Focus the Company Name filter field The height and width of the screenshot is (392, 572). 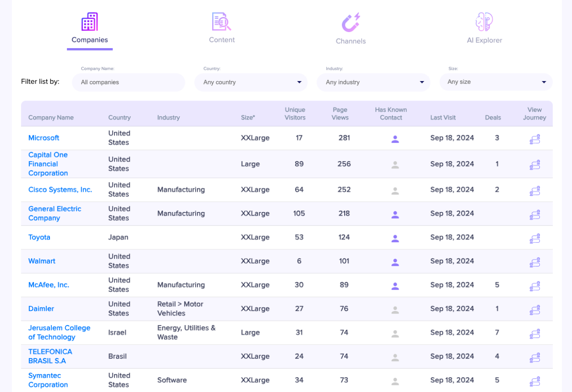pos(128,82)
